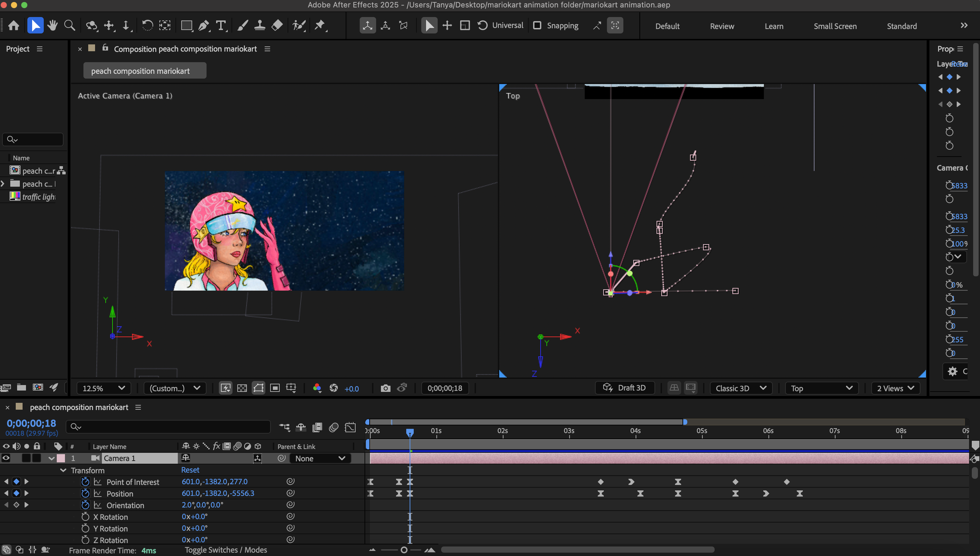The width and height of the screenshot is (980, 556).
Task: Select the Rotation tool
Action: (147, 26)
